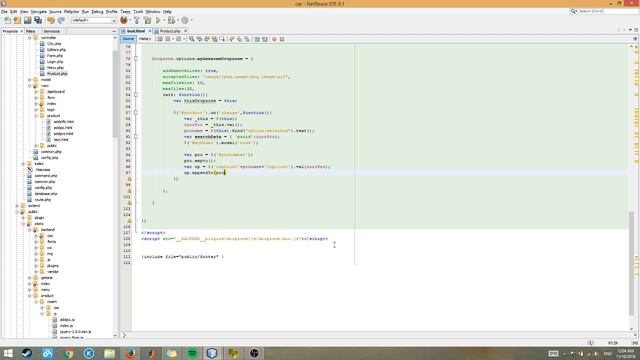Image resolution: width=640 pixels, height=360 pixels.
Task: Click the Undo toolbar icon
Action: [x=51, y=20]
